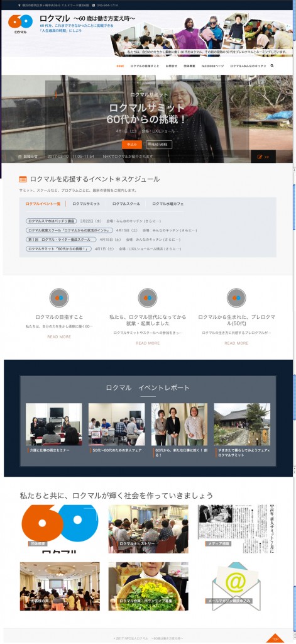Click READ MORE under ロクマルから生まれた、プレロクマル
Image resolution: width=296 pixels, height=644 pixels.
pyautogui.click(x=236, y=343)
